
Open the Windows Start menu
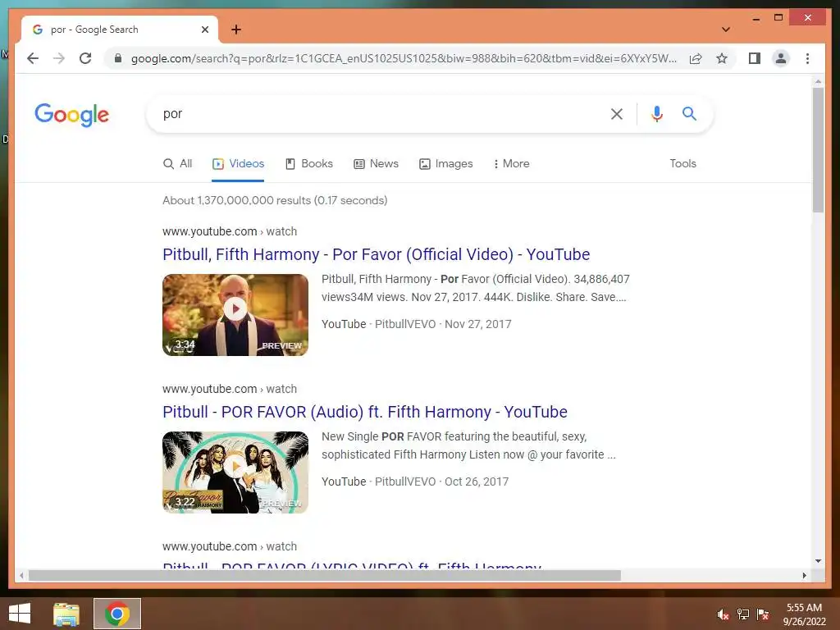point(20,614)
